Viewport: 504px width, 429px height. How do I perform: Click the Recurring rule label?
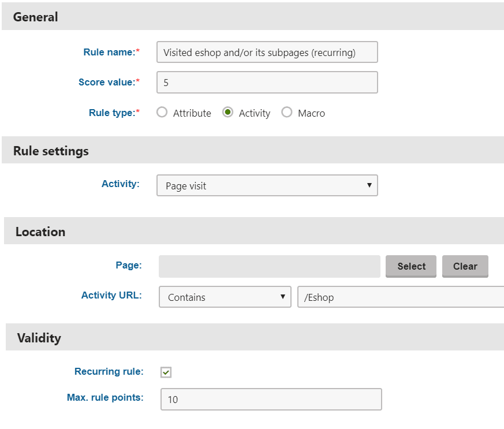(x=109, y=371)
